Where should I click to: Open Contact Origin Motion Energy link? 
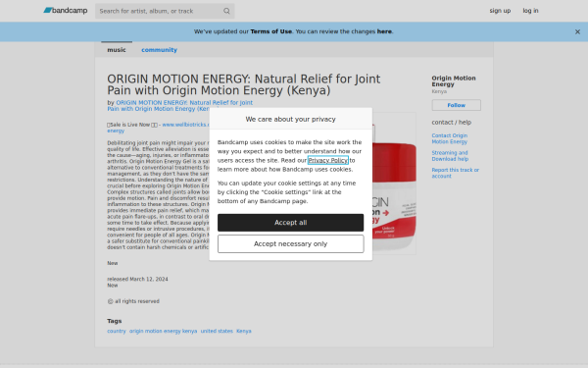450,138
